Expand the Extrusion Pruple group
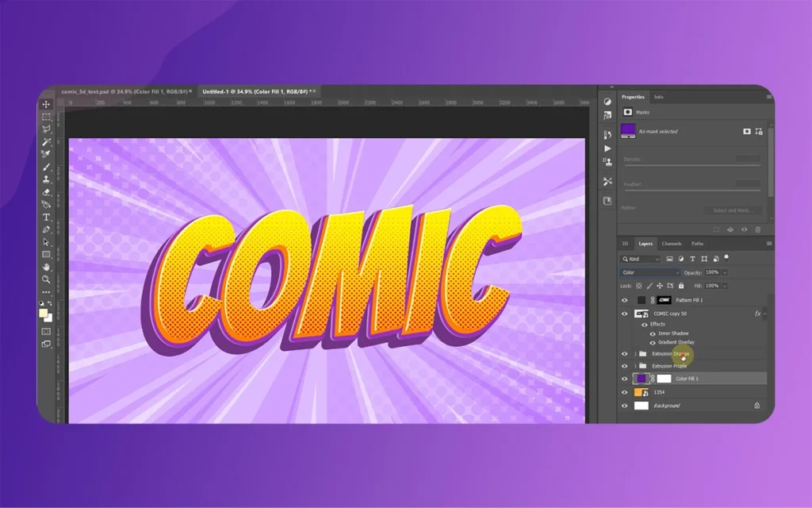This screenshot has height=508, width=812. point(635,366)
